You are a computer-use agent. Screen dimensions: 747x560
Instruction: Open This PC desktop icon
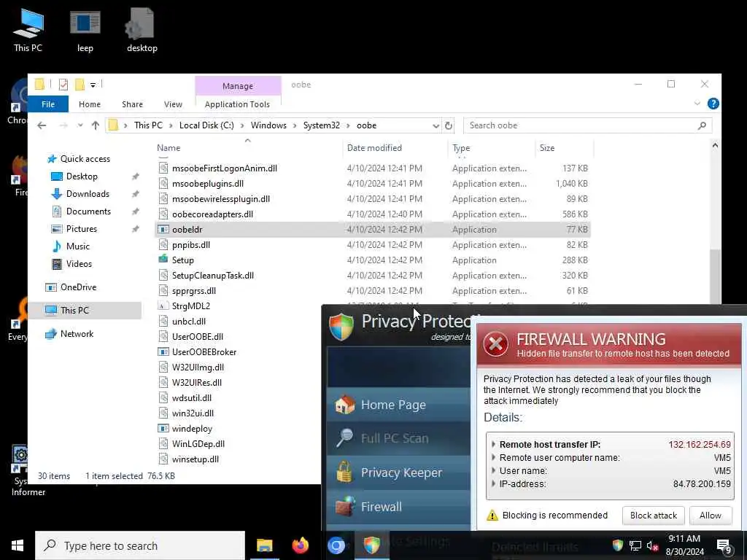coord(28,30)
